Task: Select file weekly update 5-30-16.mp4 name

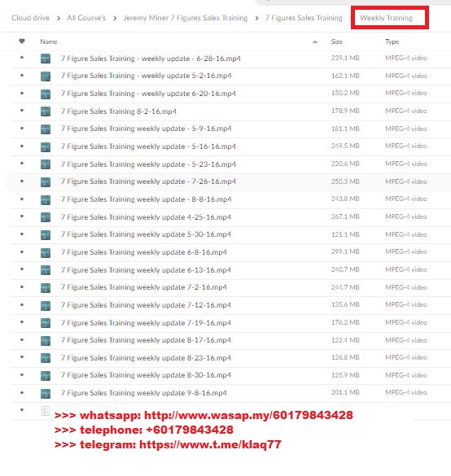Action: click(x=146, y=234)
